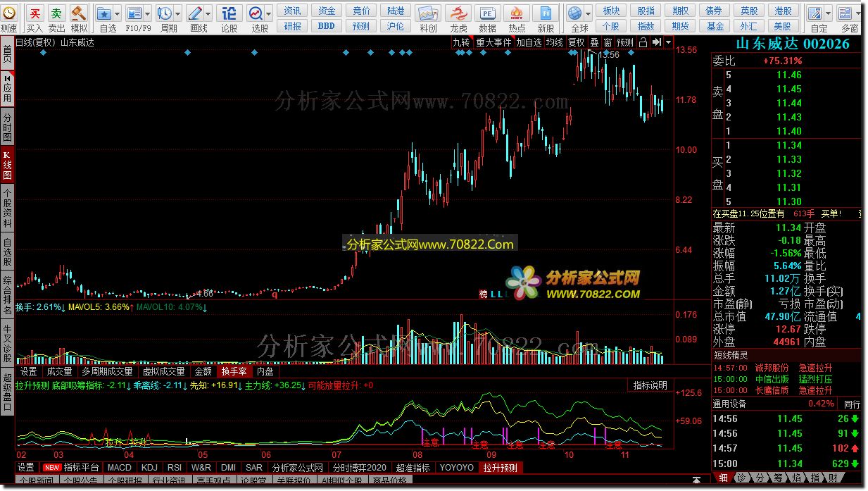
Task: Open the chart toolbar dropdown triangle after 预测
Action: click(667, 42)
